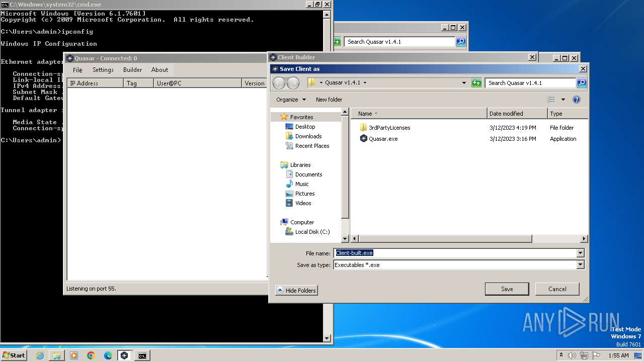Select the 3rdPartyLicenses folder icon
Image resolution: width=644 pixels, height=362 pixels.
[x=363, y=128]
